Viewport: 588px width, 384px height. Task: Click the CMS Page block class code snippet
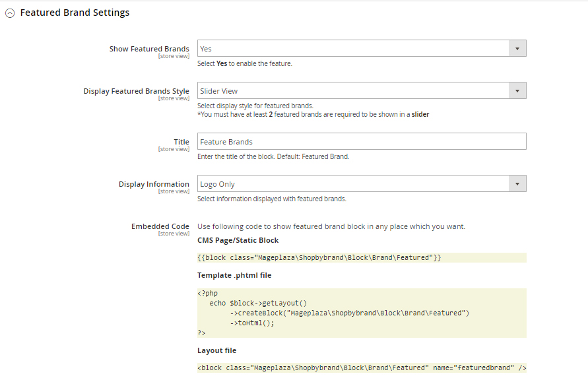click(319, 257)
